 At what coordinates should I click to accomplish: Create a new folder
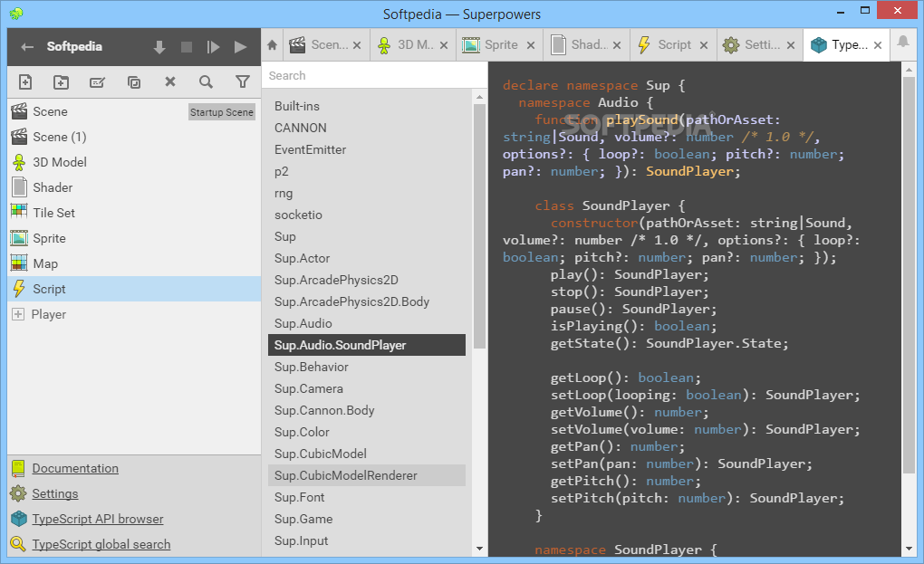click(x=61, y=81)
